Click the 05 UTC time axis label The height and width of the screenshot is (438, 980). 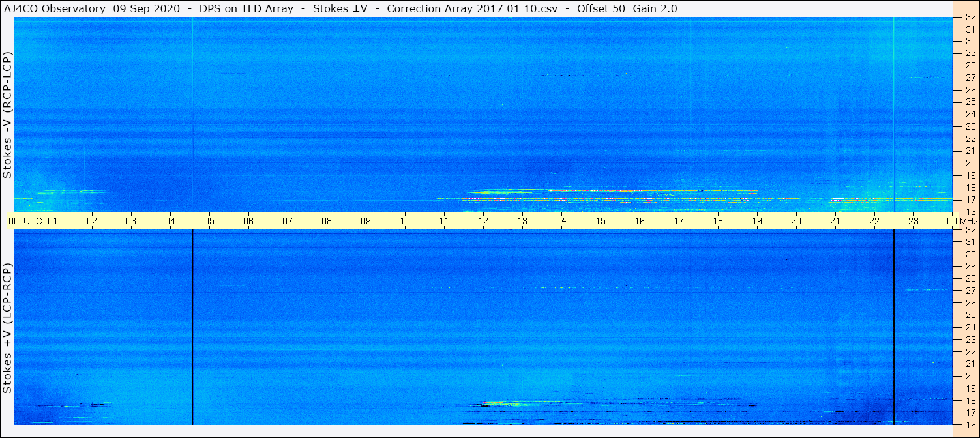click(x=209, y=221)
